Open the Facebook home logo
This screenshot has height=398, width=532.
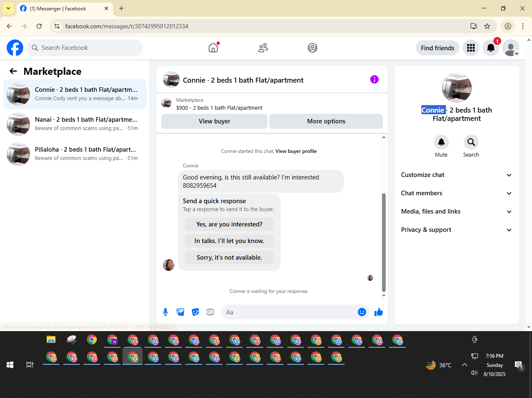pos(15,48)
